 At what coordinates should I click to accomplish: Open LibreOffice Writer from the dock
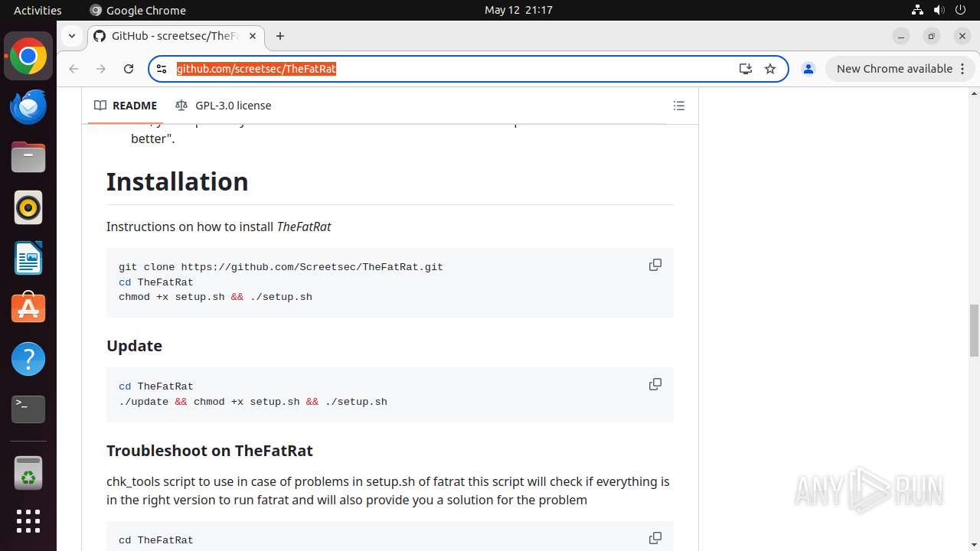tap(28, 258)
